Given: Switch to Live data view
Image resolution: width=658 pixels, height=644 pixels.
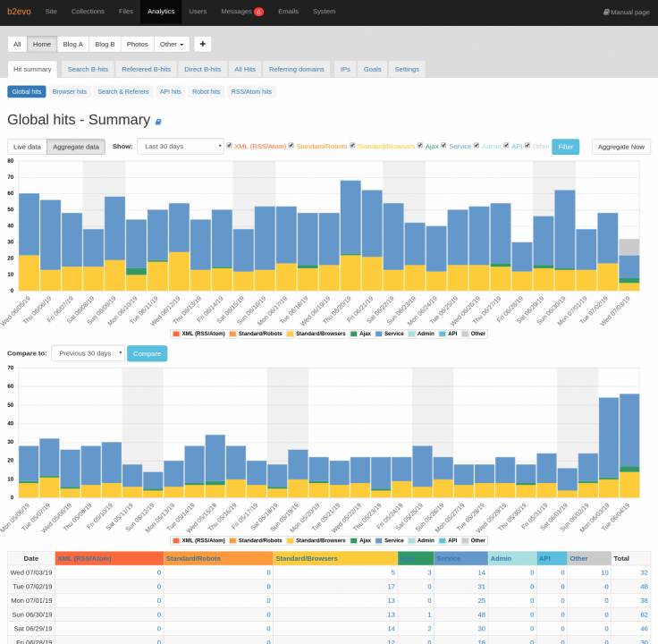Looking at the screenshot, I should tap(28, 147).
